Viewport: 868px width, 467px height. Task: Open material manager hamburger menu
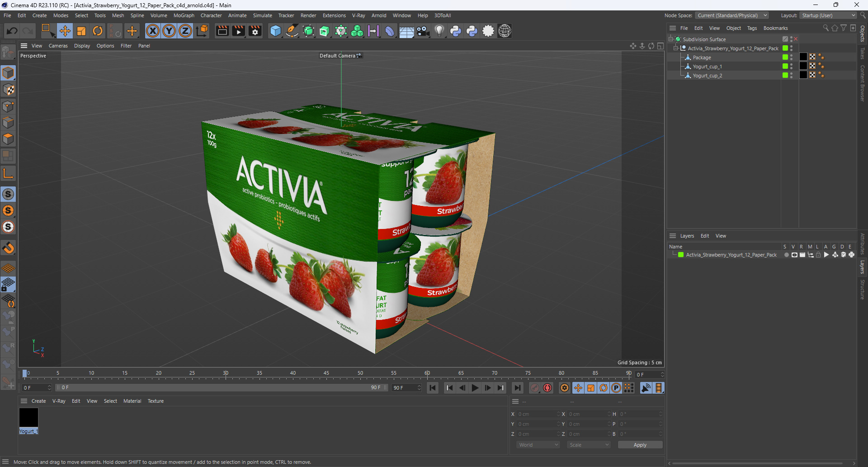point(24,401)
